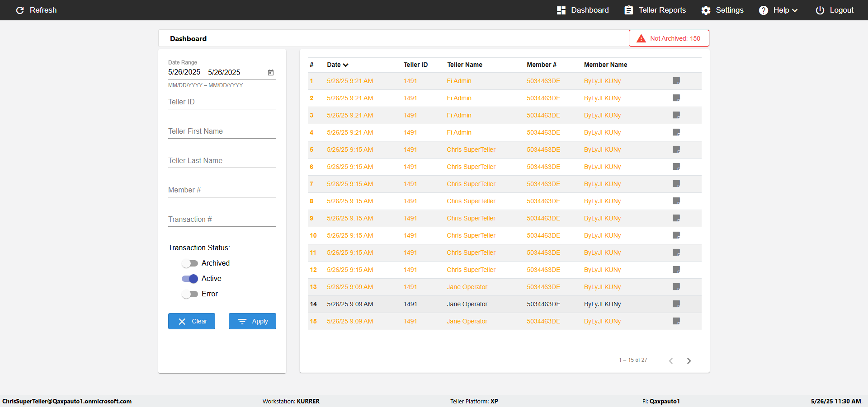This screenshot has height=407, width=868.
Task: Go to previous page of results
Action: coord(671,360)
